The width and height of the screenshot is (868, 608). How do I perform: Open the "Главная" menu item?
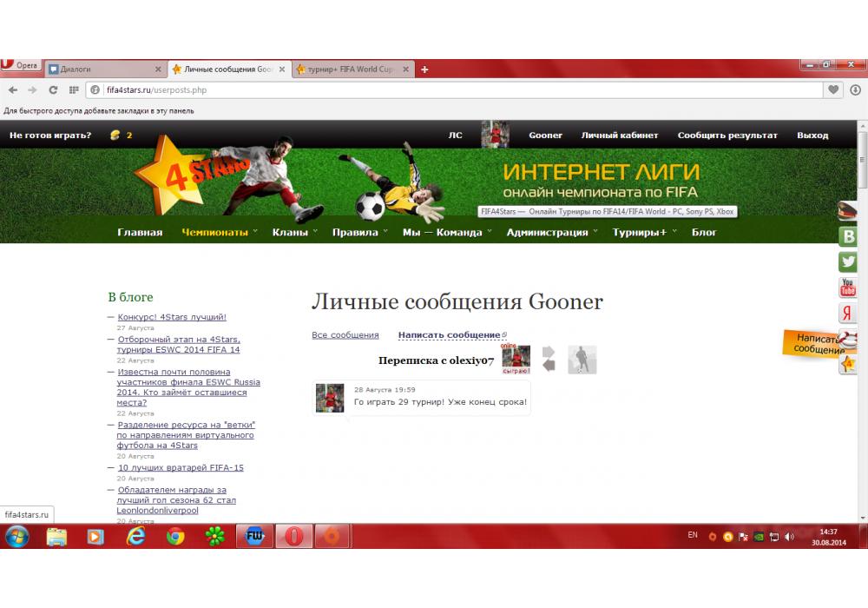(140, 232)
